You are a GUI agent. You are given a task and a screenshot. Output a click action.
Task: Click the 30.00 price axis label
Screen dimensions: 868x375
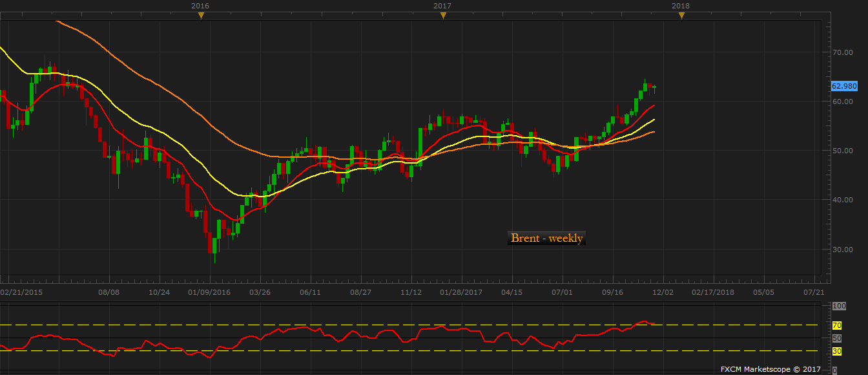tap(842, 249)
